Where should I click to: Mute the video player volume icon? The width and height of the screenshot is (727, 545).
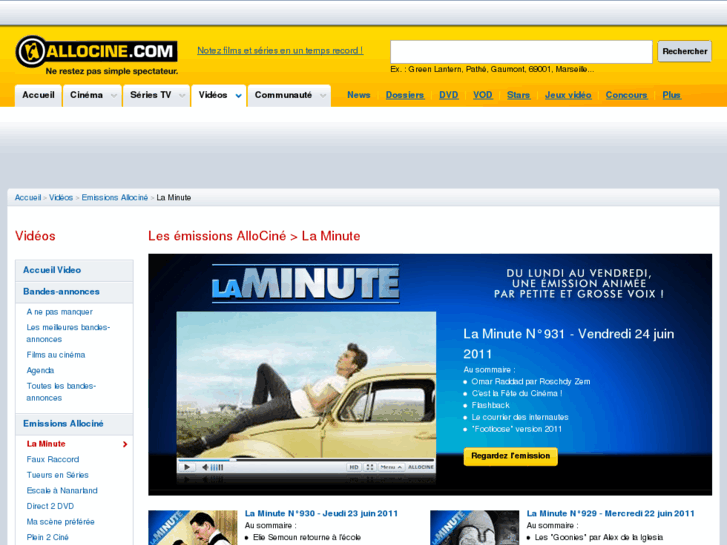coord(205,467)
